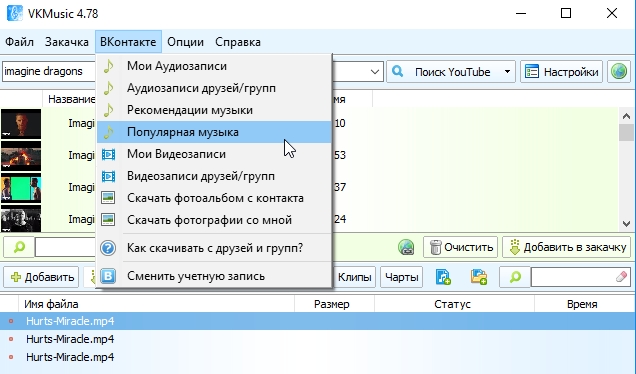Image resolution: width=636 pixels, height=374 pixels.
Task: Click the green magnifier icon in download toolbar
Action: pyautogui.click(x=515, y=277)
